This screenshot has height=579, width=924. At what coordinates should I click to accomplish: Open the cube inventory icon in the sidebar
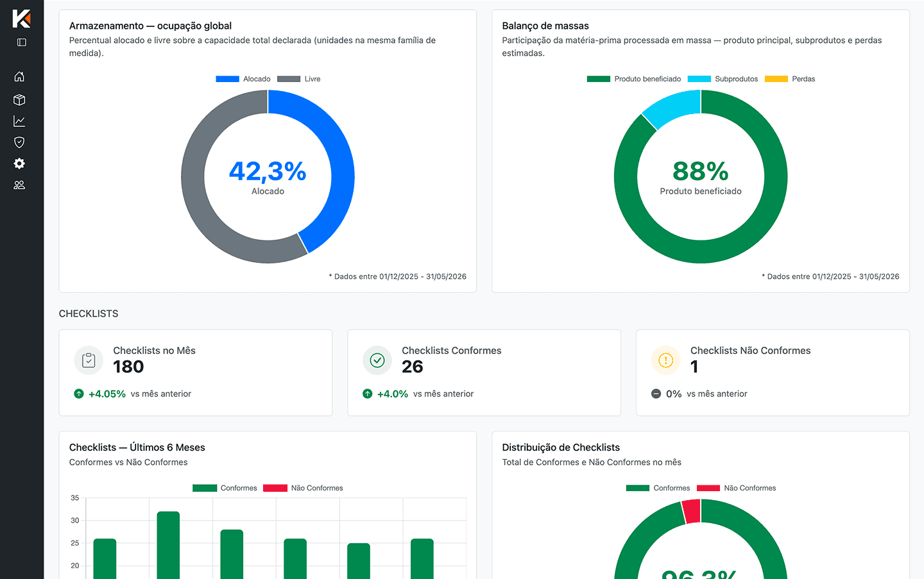pyautogui.click(x=19, y=99)
